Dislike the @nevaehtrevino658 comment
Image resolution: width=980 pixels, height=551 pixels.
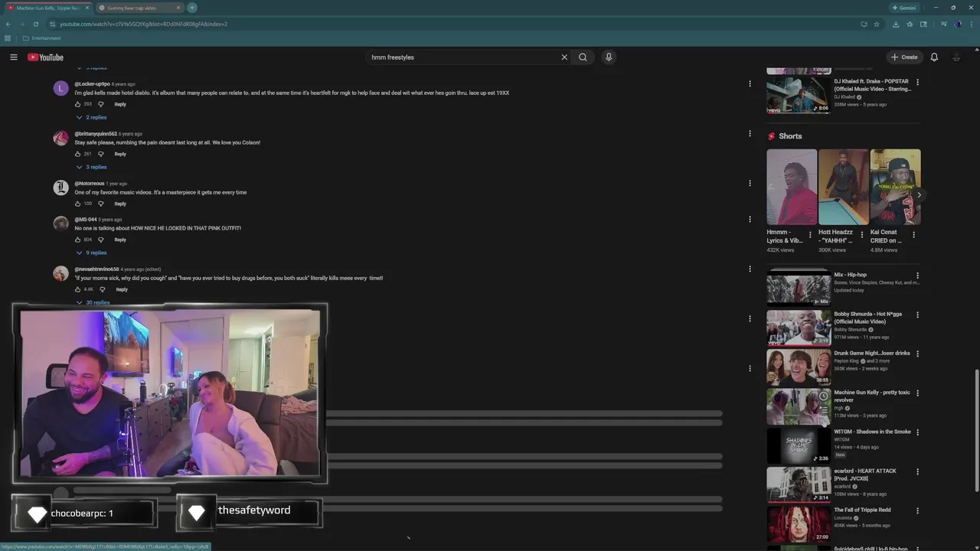coord(102,289)
